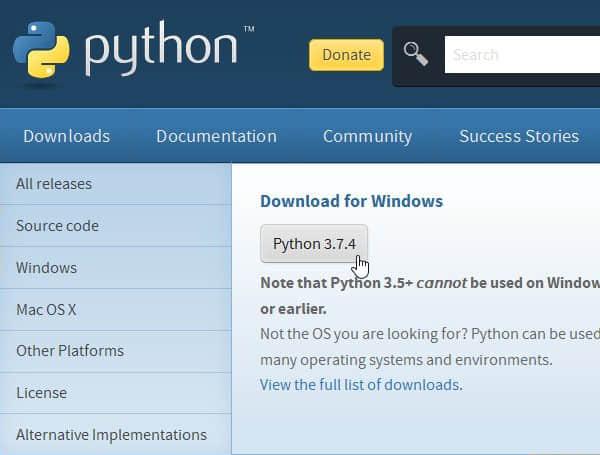600x455 pixels.
Task: Open Alternative Implementations in sidebar
Action: [111, 435]
